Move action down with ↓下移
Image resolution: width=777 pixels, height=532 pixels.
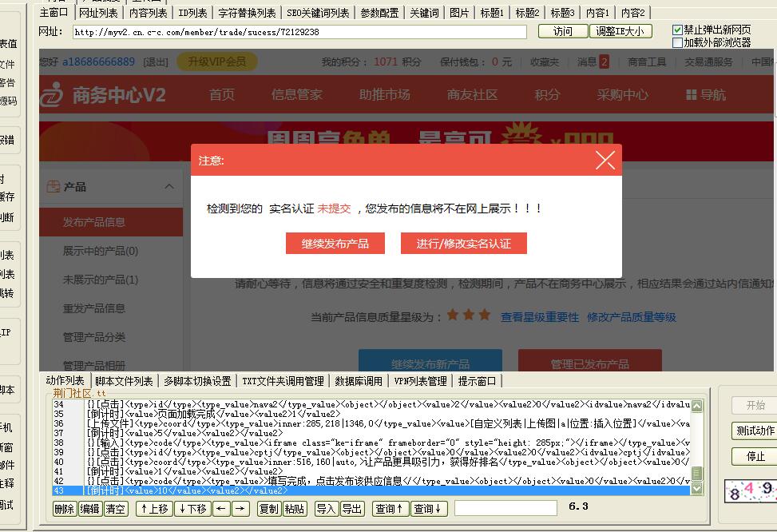[192, 509]
